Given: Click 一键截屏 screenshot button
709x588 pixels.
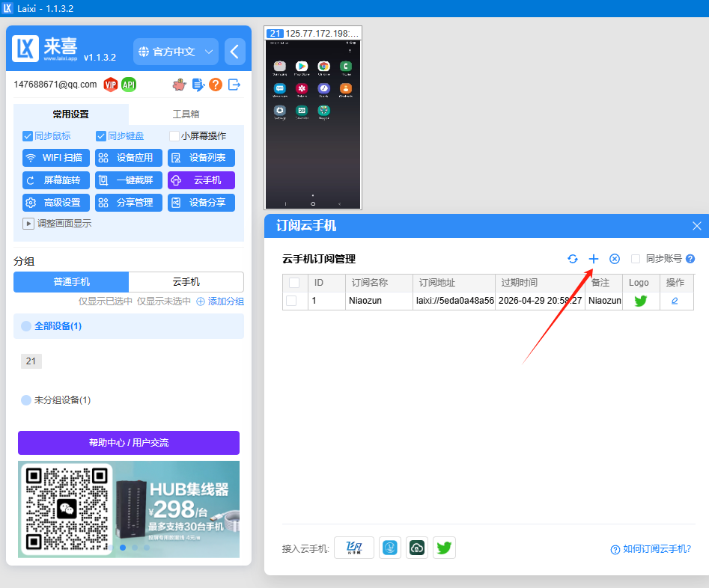Looking at the screenshot, I should (x=129, y=180).
